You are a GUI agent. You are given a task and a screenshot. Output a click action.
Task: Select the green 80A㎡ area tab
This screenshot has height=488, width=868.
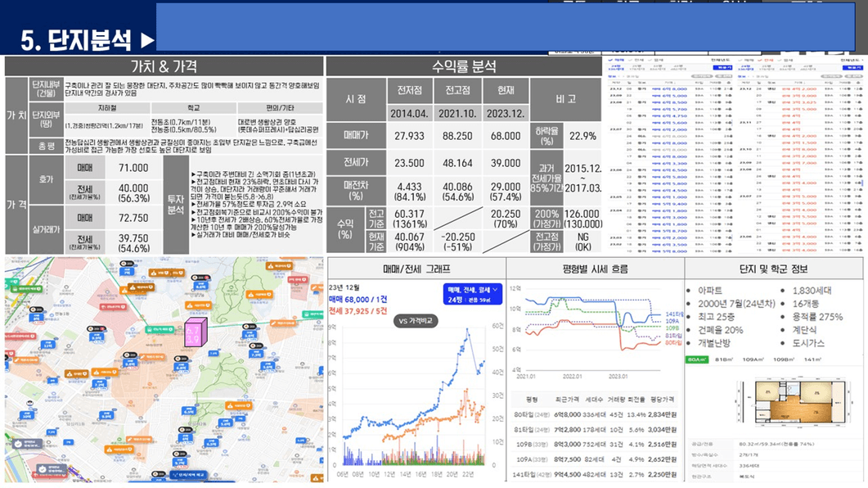[x=697, y=359]
